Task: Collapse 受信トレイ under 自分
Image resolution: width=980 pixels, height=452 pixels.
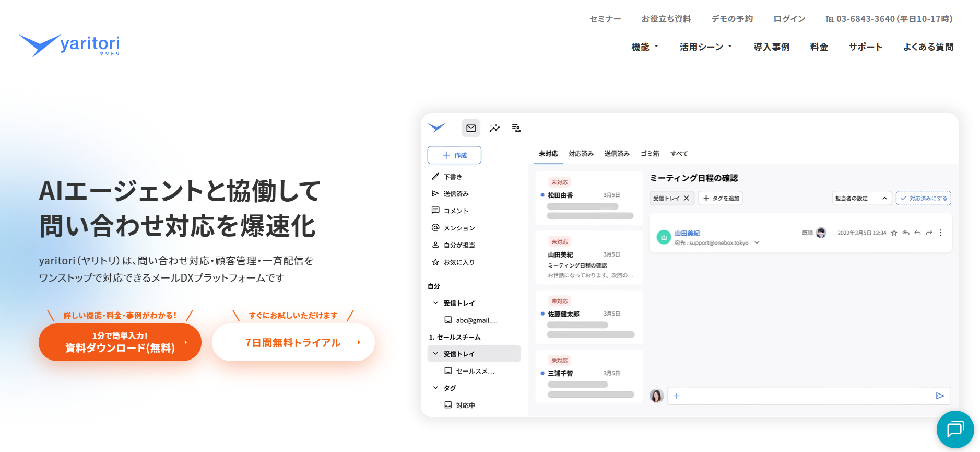Action: 435,303
